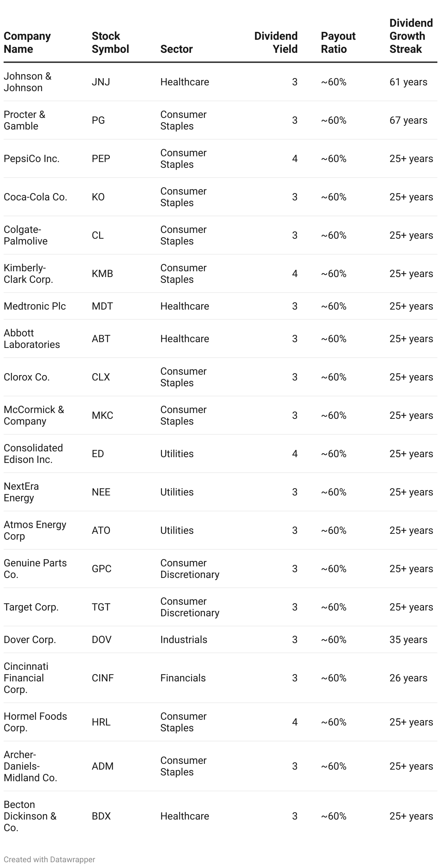This screenshot has height=868, width=441.
Task: Click the NEE ticker symbol
Action: point(101,492)
